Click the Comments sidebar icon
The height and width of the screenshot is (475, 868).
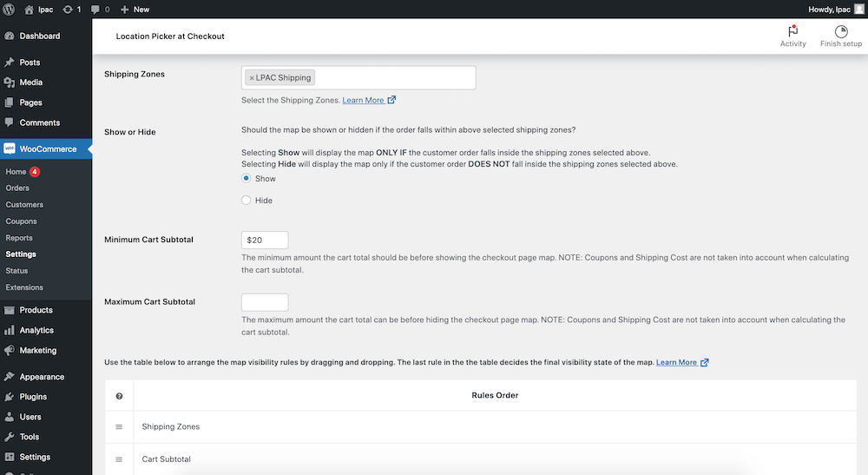click(x=9, y=122)
